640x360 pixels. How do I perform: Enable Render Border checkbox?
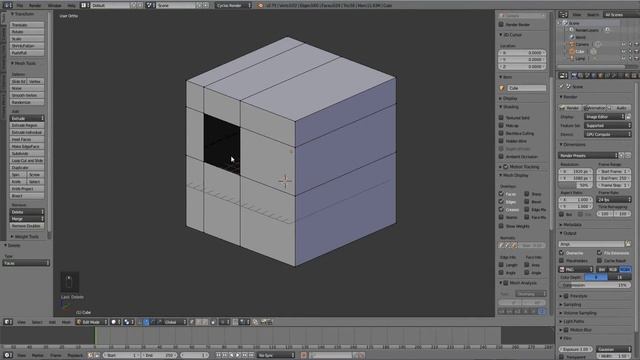coord(501,24)
